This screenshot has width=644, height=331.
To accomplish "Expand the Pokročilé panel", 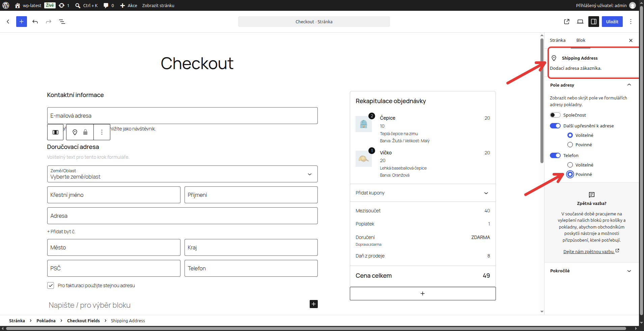I will pos(592,271).
